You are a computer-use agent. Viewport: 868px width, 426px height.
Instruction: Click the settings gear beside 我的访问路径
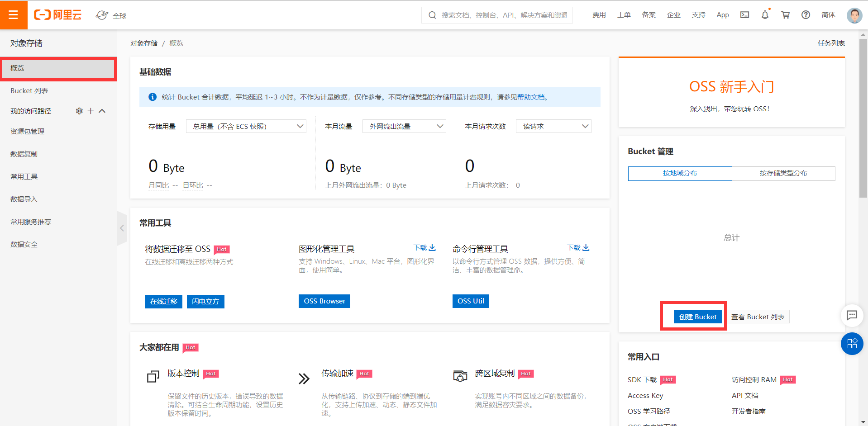click(79, 111)
